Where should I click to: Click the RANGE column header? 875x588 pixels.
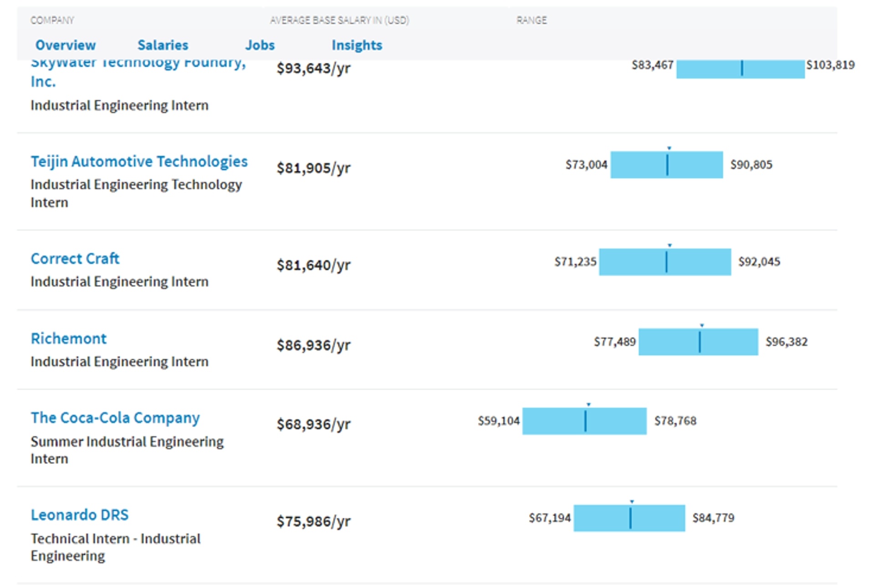point(531,20)
